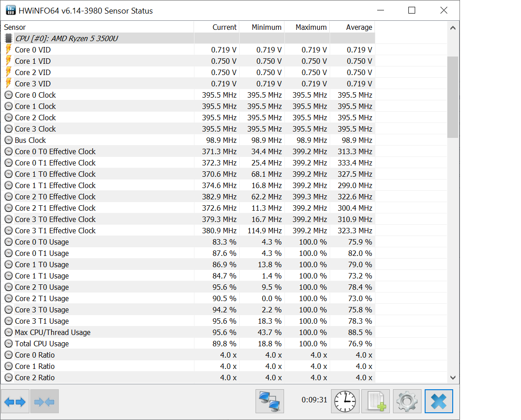
Task: Select Core 3 T0 Effective Clock label
Action: (x=55, y=219)
